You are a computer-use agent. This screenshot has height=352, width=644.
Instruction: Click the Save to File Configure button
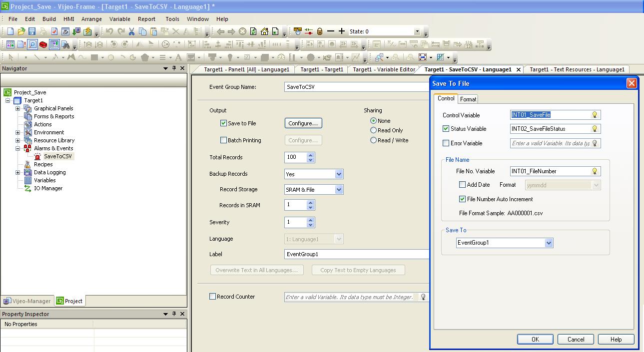coord(303,123)
